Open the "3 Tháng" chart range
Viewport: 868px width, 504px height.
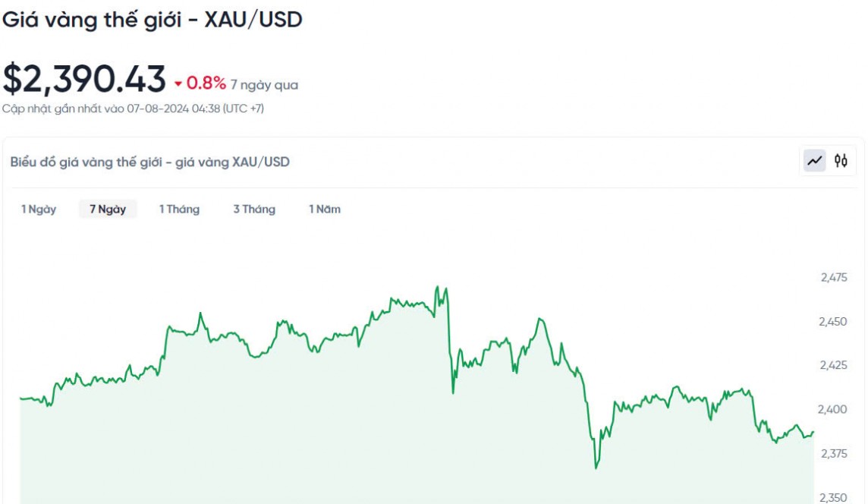click(254, 209)
